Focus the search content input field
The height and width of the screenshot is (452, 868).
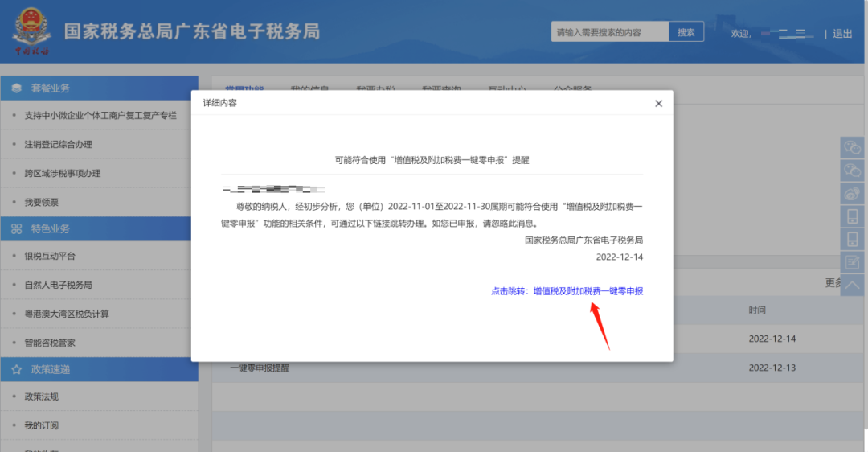(x=609, y=32)
